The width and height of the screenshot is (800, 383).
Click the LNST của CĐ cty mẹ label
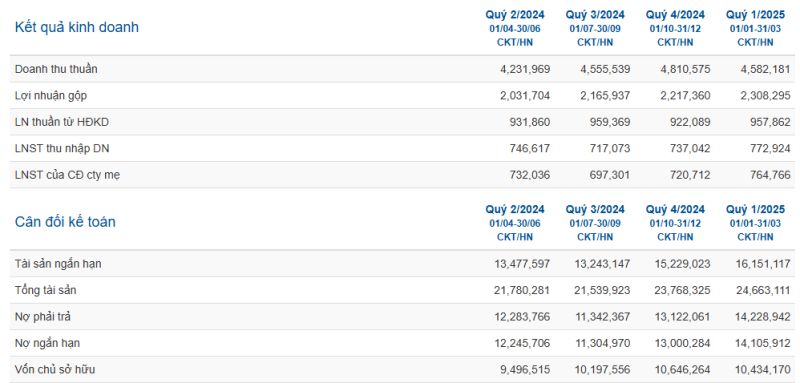click(x=68, y=175)
